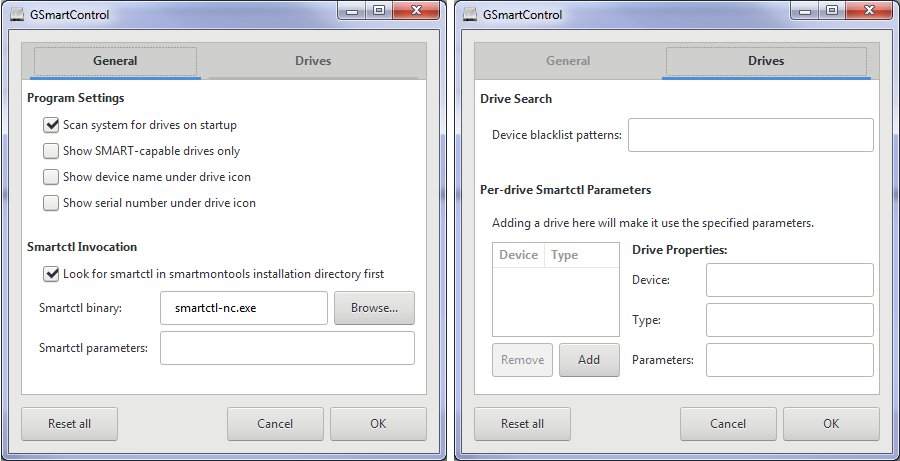Click the Remove drive button
The image size is (900, 461).
[x=522, y=360]
